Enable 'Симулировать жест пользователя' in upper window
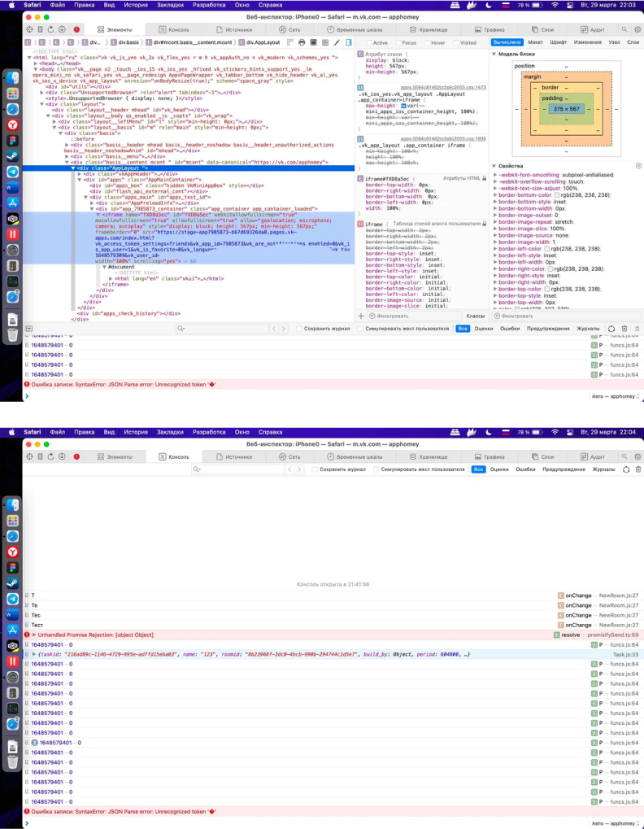The width and height of the screenshot is (644, 829). coord(360,329)
